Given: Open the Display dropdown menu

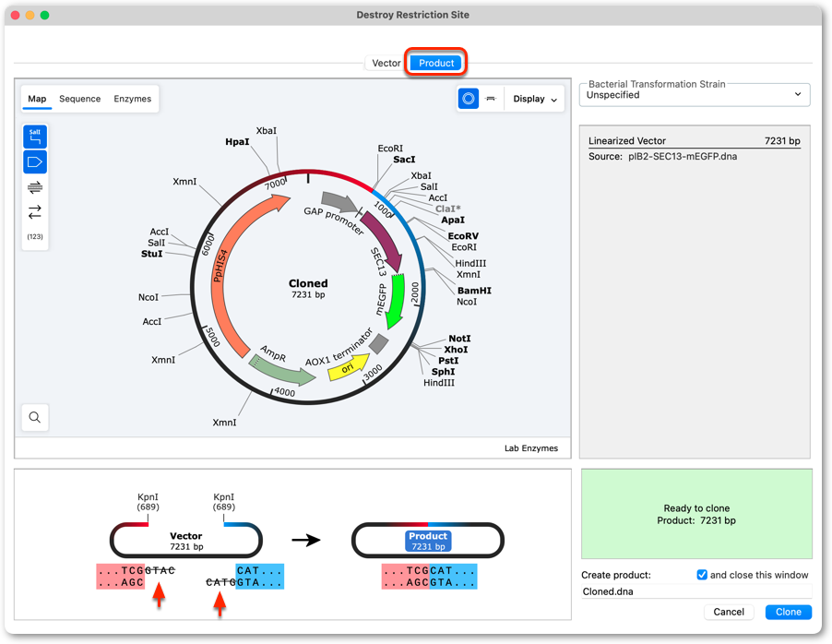Looking at the screenshot, I should click(535, 99).
